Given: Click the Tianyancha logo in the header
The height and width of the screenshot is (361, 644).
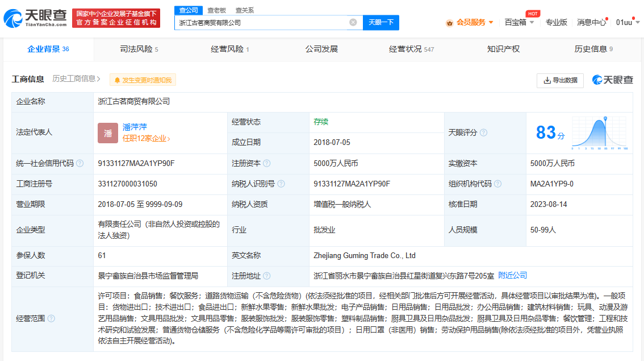Looking at the screenshot, I should click(x=35, y=18).
